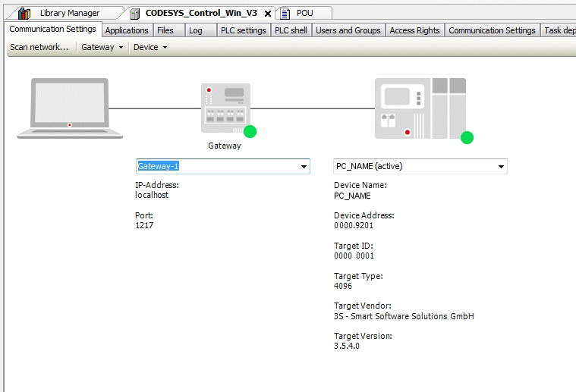Close the CODESYS_Control_Win_V3 tab
Viewport: 576px width, 392px height.
tap(268, 14)
